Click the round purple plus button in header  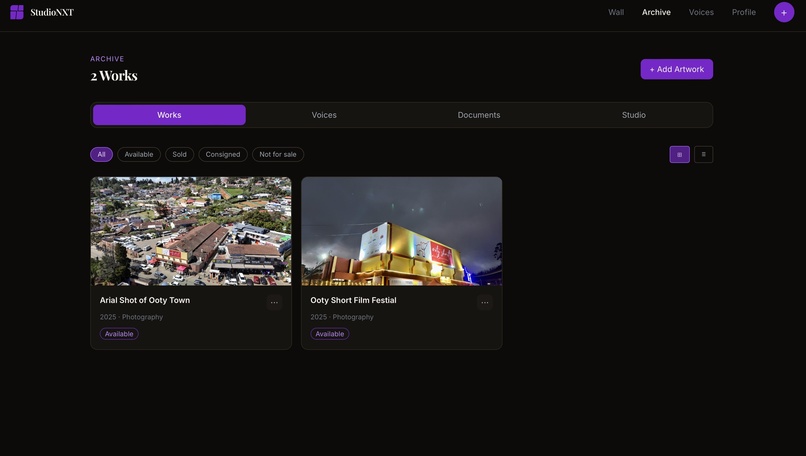(x=784, y=12)
